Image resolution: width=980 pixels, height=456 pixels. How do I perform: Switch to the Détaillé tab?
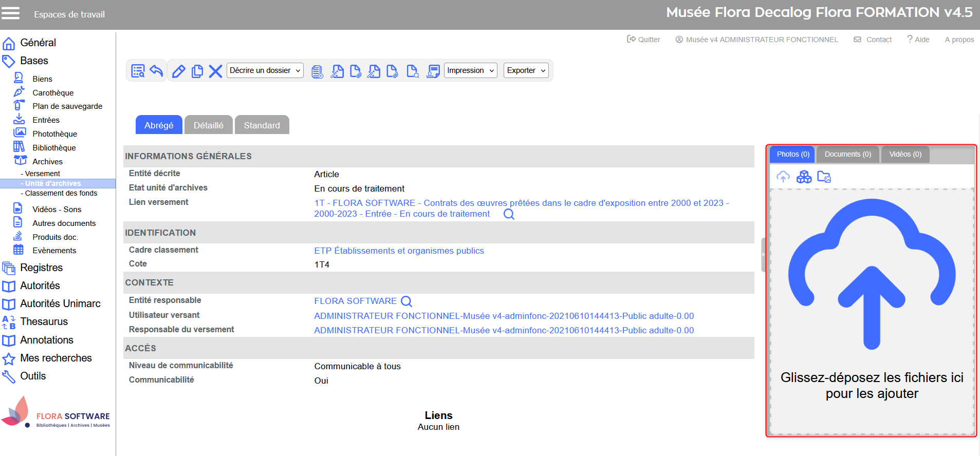pos(208,125)
